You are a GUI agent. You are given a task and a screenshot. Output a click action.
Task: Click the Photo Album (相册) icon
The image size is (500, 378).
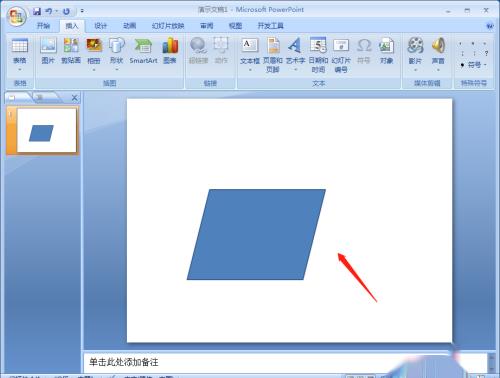[94, 46]
